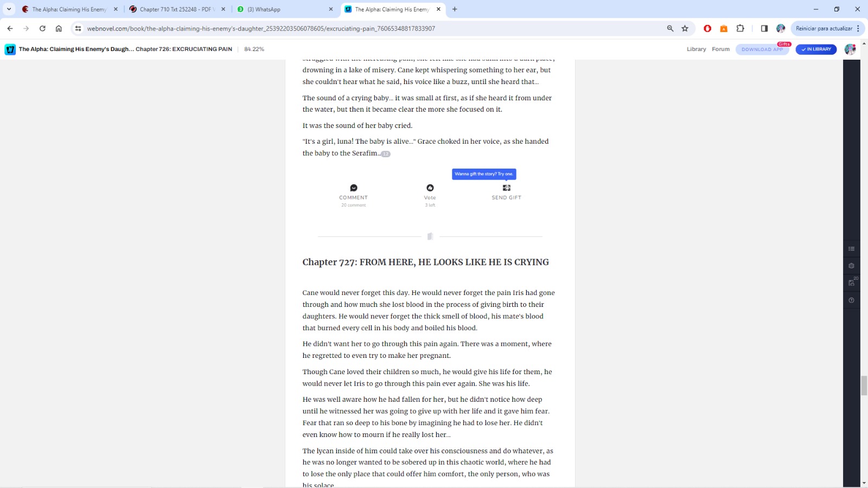Open chapter comments icon with 20 badge
Image resolution: width=868 pixels, height=488 pixels.
tap(851, 282)
